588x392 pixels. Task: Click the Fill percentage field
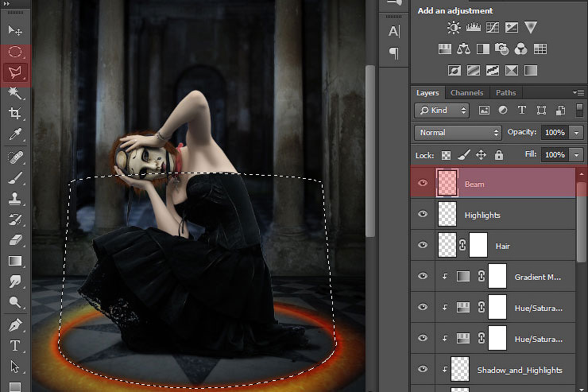pos(555,154)
